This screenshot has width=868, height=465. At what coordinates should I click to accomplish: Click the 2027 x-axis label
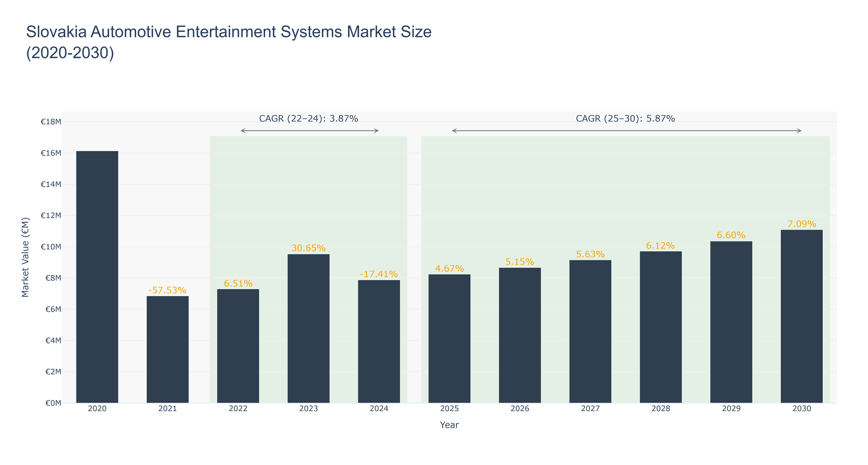coord(590,409)
